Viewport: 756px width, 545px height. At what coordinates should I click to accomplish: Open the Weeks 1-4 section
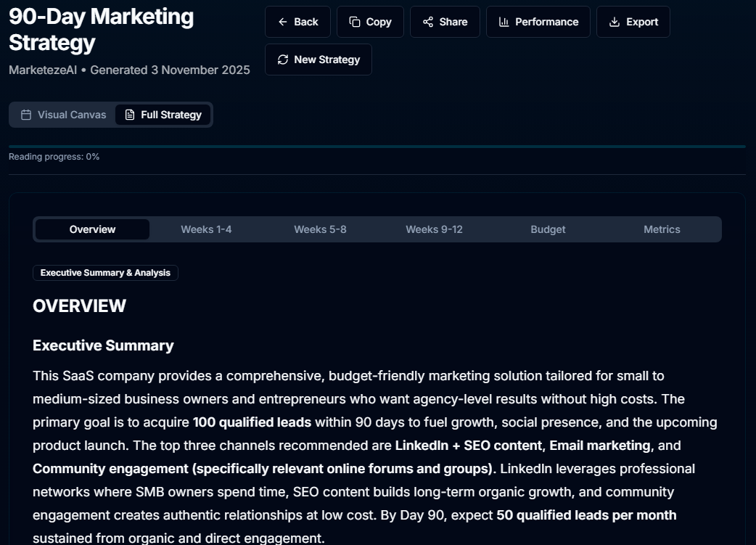click(206, 229)
